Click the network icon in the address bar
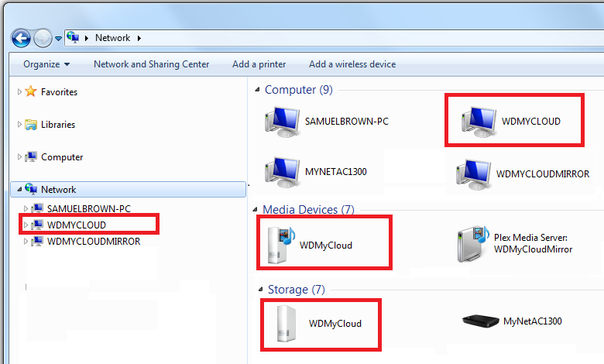This screenshot has height=364, width=604. (73, 37)
